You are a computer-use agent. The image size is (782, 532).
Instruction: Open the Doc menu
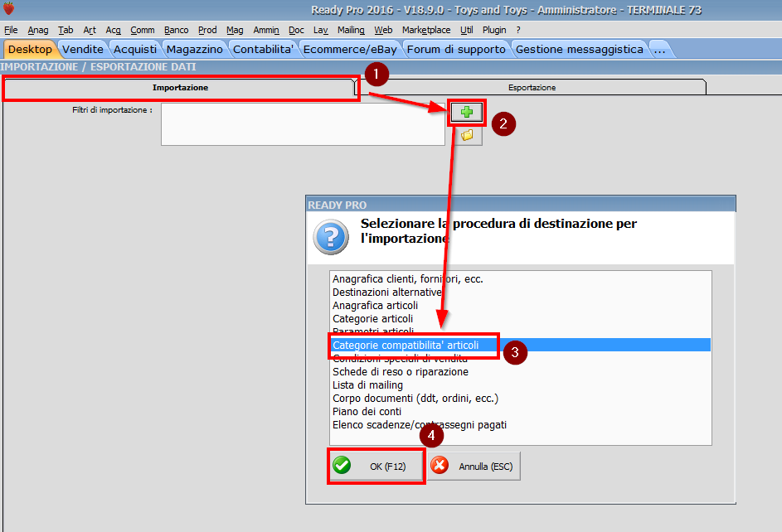point(296,30)
